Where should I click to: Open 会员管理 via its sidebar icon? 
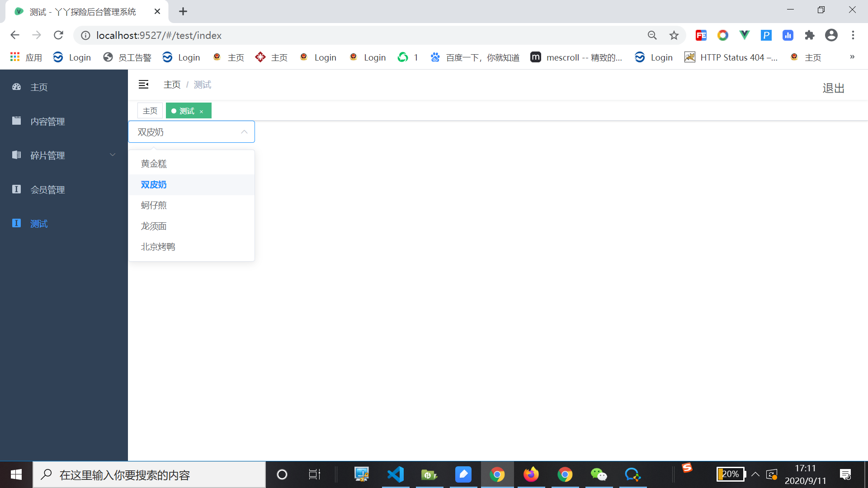[16, 189]
